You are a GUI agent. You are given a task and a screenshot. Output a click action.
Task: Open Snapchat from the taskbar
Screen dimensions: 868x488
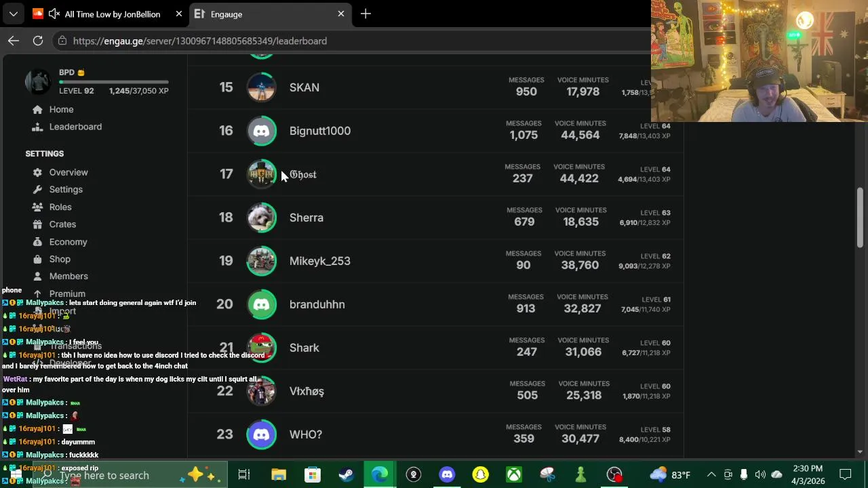click(480, 474)
